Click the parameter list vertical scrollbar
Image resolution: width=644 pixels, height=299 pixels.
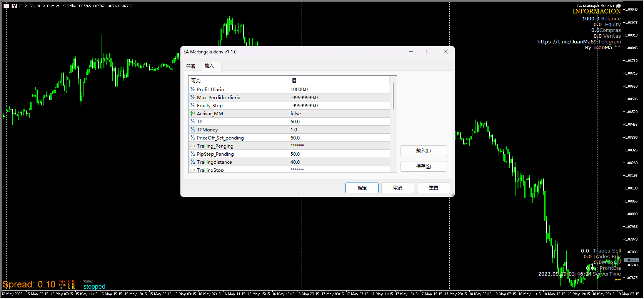point(393,96)
